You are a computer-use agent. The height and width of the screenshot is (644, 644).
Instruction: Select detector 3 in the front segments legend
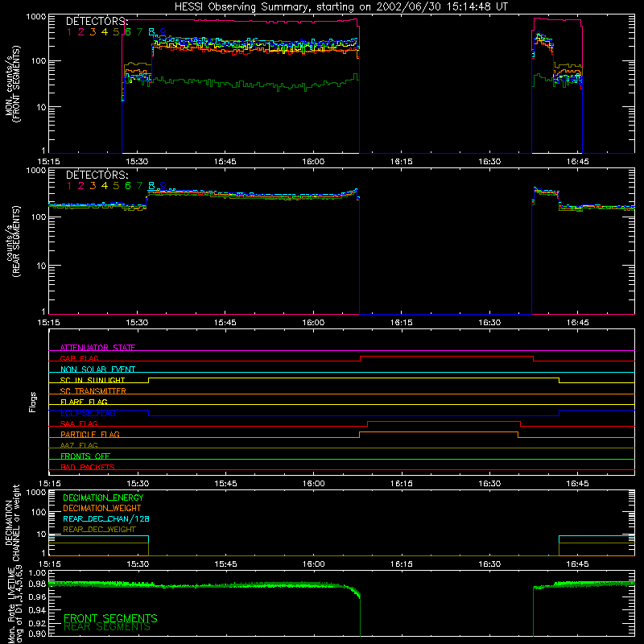point(93,32)
